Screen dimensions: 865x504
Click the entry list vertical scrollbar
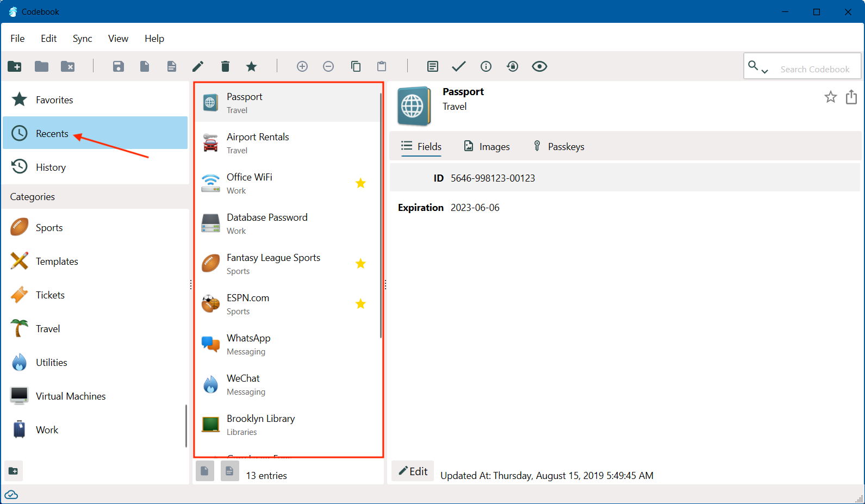click(381, 215)
